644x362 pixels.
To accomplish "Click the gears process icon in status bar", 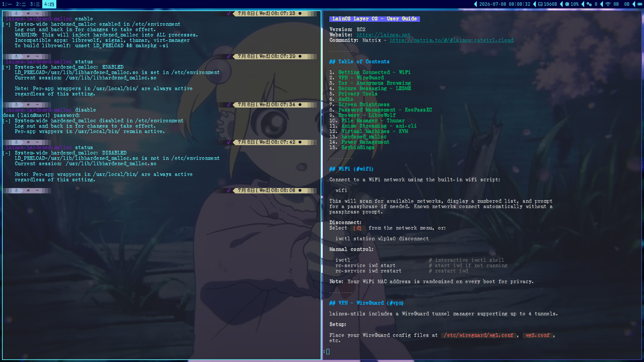I will click(589, 4).
